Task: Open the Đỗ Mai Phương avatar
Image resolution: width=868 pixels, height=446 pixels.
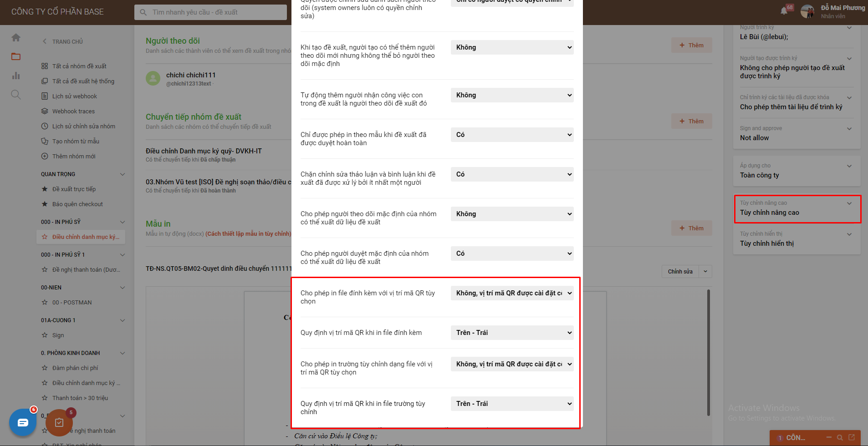Action: tap(807, 11)
